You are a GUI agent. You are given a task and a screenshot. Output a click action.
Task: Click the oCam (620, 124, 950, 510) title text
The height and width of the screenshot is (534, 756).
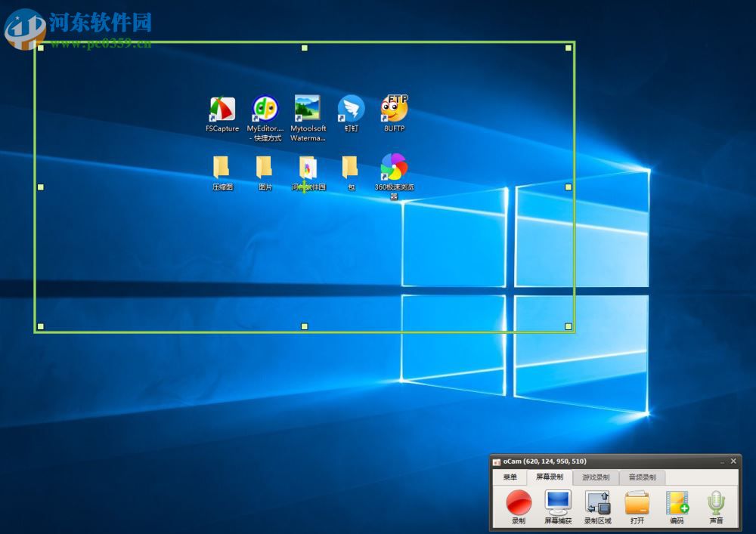coord(545,461)
